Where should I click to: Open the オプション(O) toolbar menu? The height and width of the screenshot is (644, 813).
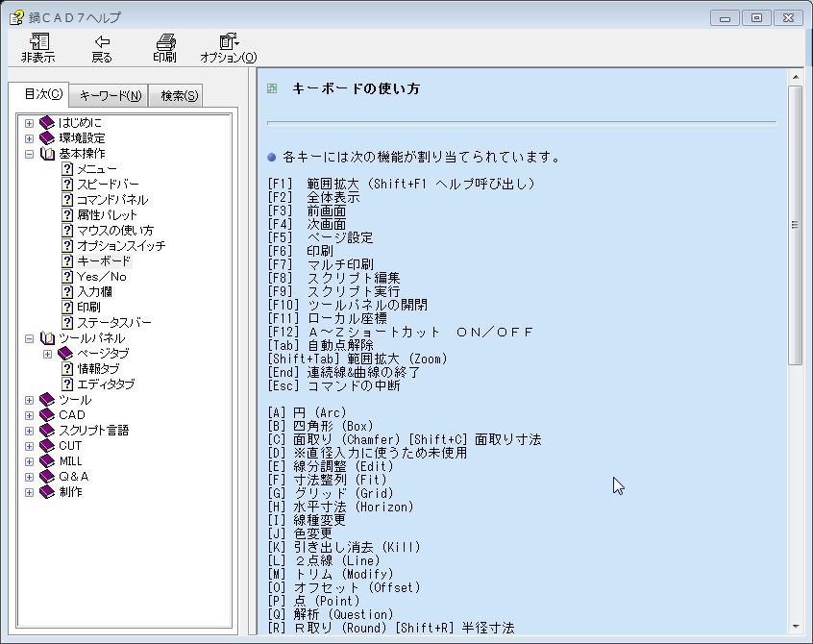click(229, 48)
